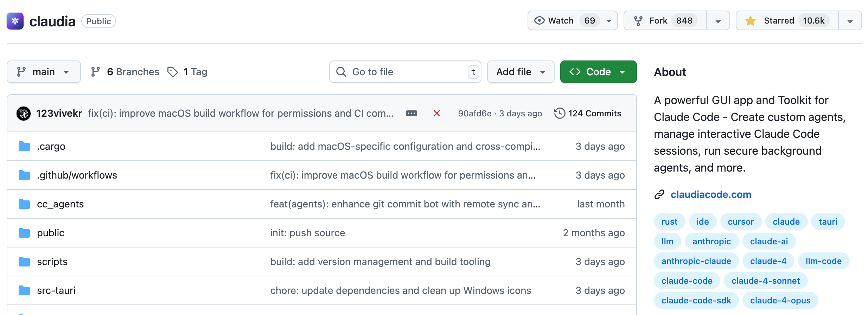Open the star lists dropdown arrow
Image resolution: width=868 pixels, height=315 pixels.
click(850, 21)
